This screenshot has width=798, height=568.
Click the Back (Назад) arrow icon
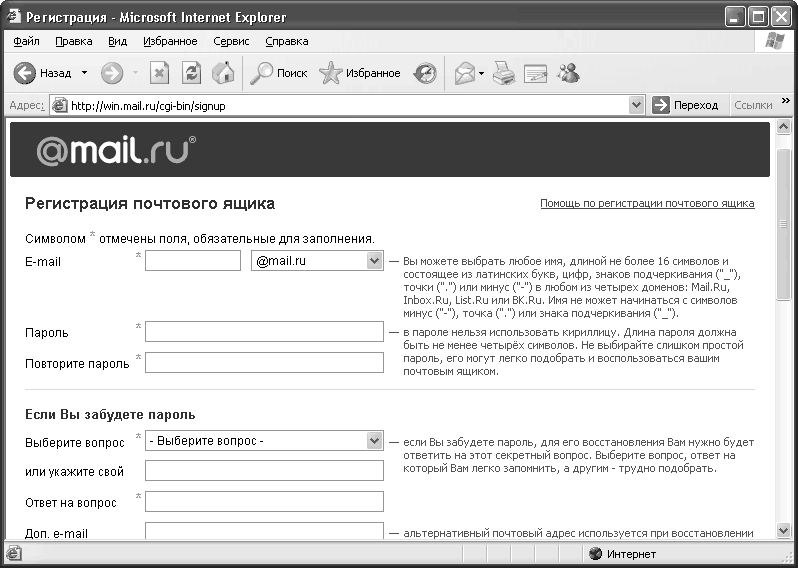coord(24,73)
